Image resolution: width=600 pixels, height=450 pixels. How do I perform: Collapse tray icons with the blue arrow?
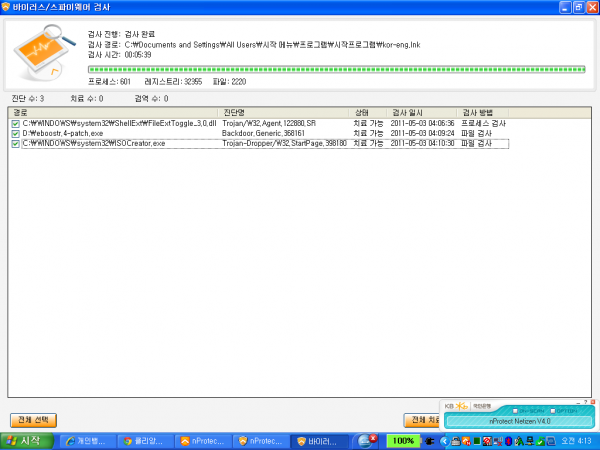(x=445, y=441)
